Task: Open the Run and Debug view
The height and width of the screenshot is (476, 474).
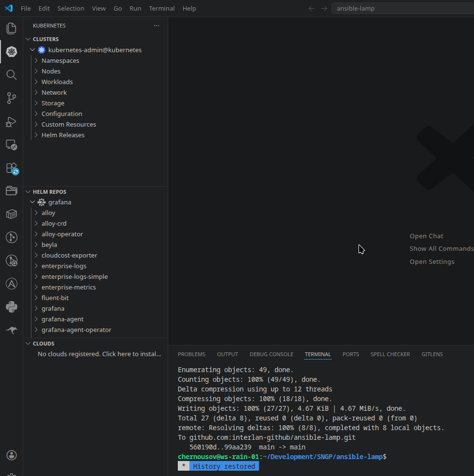Action: point(11,122)
